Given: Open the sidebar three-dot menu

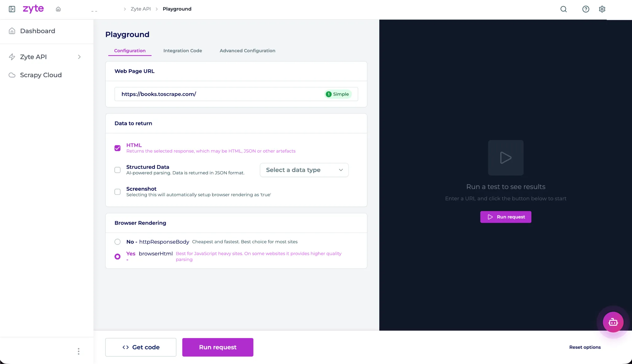Looking at the screenshot, I should [78, 351].
